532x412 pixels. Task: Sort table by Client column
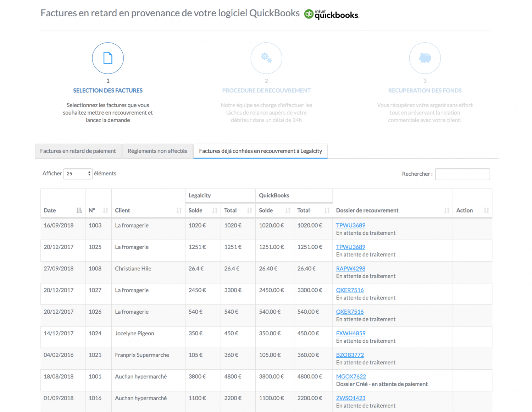pyautogui.click(x=148, y=210)
